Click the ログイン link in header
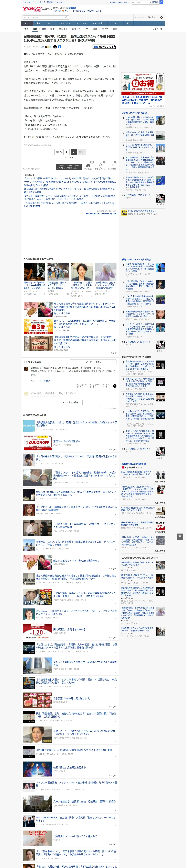Viewport: 186px width, 868px height. pos(57,11)
